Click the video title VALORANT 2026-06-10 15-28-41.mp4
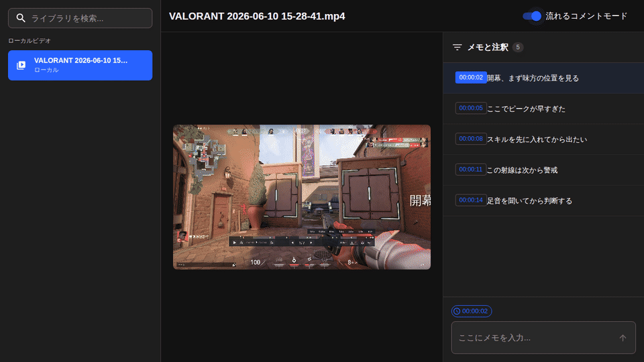 257,16
